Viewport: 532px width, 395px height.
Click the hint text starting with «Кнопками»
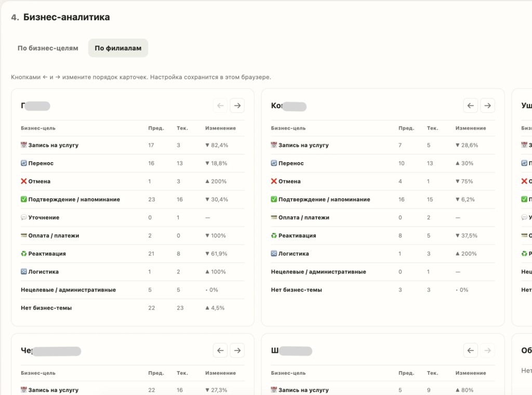(x=141, y=77)
